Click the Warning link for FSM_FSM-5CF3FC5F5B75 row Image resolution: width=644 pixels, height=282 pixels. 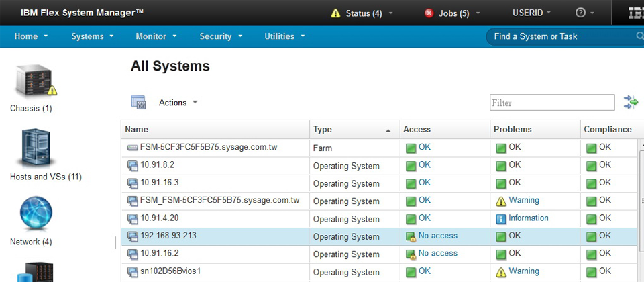(523, 200)
